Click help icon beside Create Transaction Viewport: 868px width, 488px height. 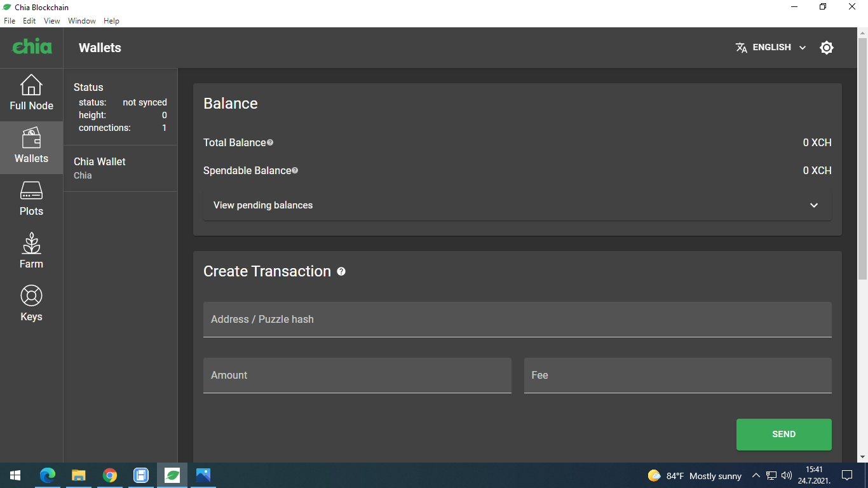point(341,271)
